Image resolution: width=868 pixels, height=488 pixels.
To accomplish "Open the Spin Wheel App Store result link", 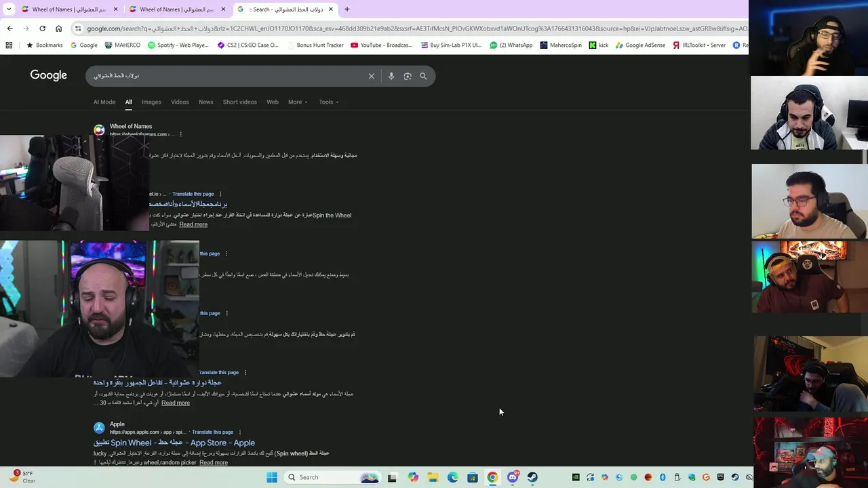I will point(174,443).
